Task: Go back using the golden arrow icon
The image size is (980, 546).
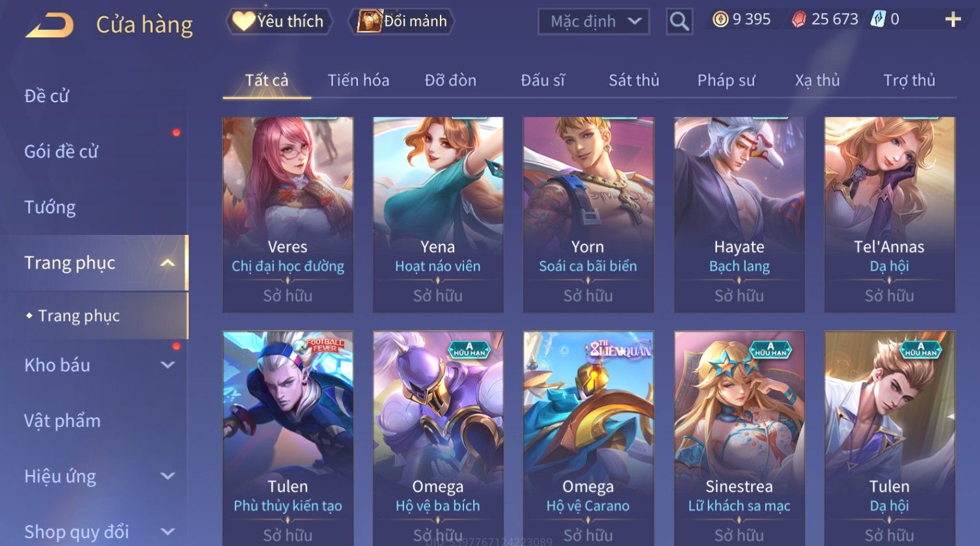Action: (49, 25)
